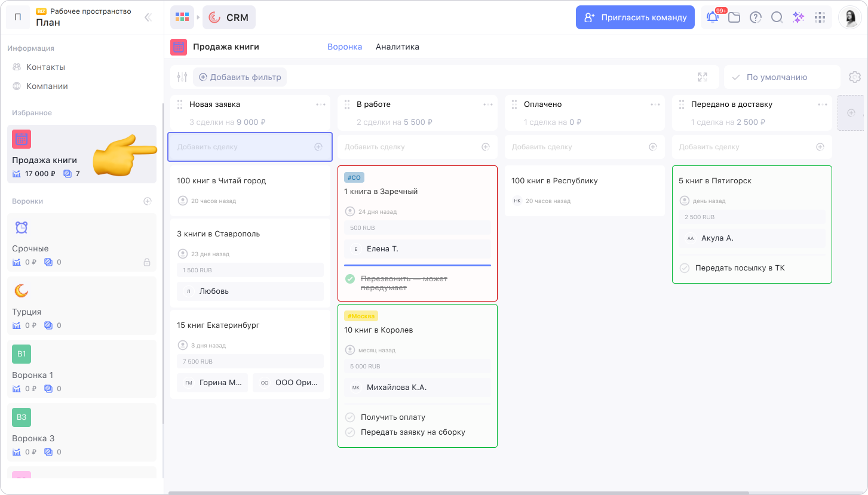868x495 pixels.
Task: Check the task Передать заявку на сборку
Action: 350,432
